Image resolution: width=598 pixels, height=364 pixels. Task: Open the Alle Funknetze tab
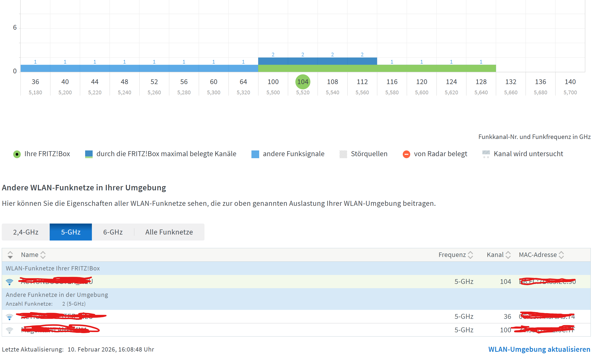point(169,232)
